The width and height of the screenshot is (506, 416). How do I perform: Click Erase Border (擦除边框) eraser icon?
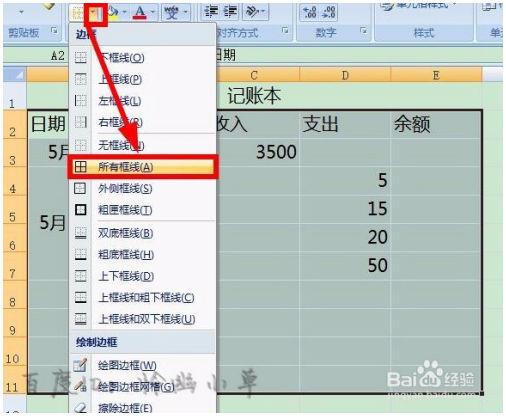pos(81,408)
